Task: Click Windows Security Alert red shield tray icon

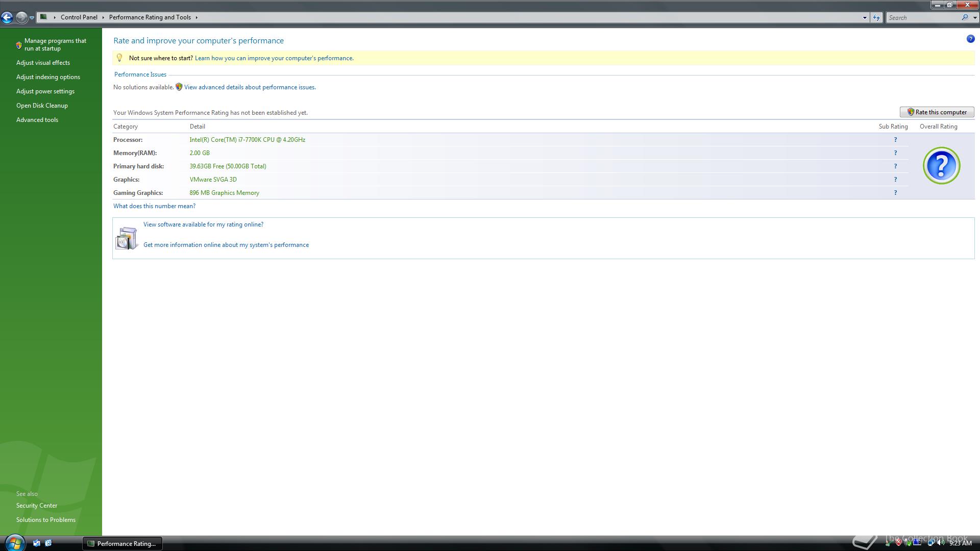Action: pos(899,542)
